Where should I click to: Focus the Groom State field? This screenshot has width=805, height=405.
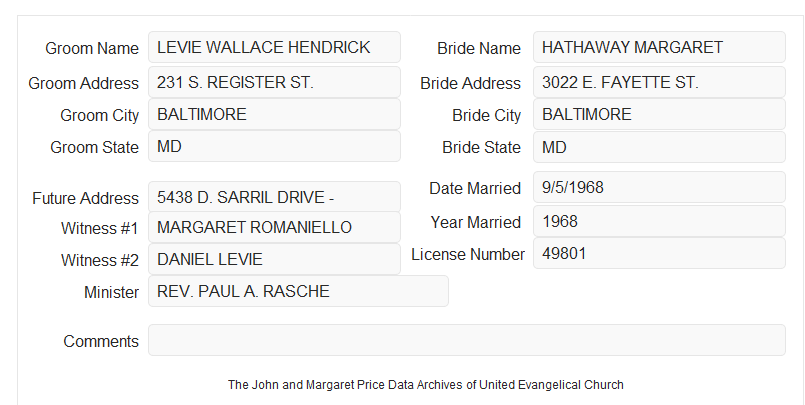274,146
